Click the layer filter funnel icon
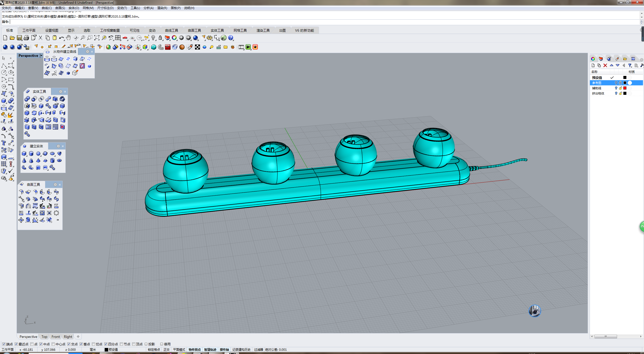Image resolution: width=644 pixels, height=354 pixels. (x=630, y=65)
